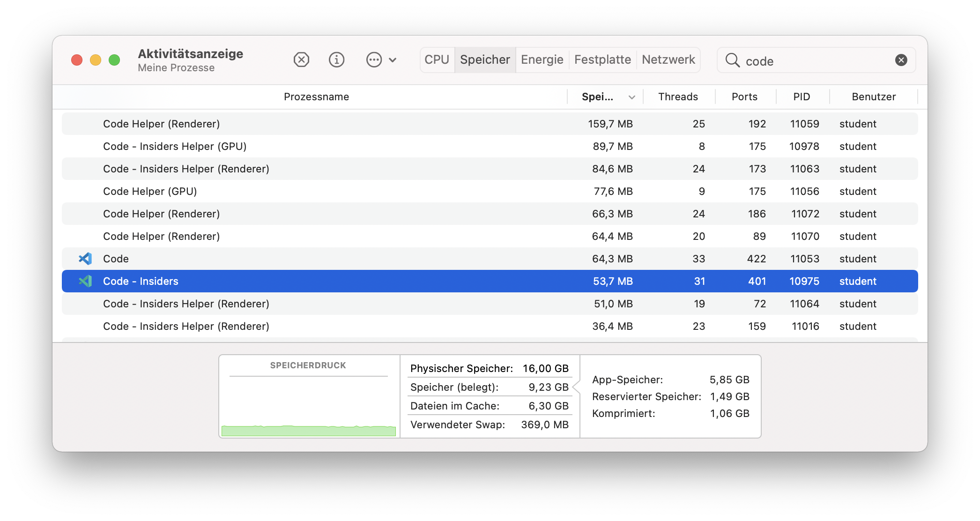Select the green Code - Insiders app icon
Image resolution: width=980 pixels, height=521 pixels.
(85, 281)
